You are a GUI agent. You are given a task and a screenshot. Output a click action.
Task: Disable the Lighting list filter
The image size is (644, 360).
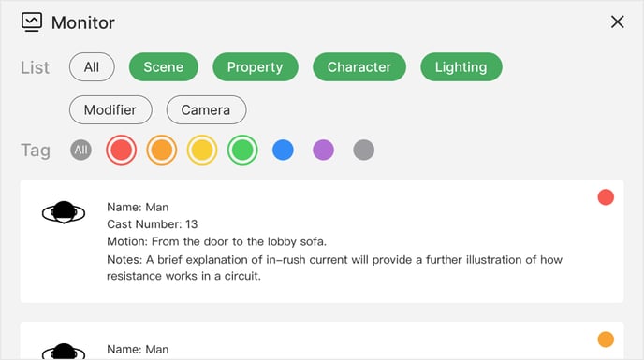pyautogui.click(x=461, y=67)
